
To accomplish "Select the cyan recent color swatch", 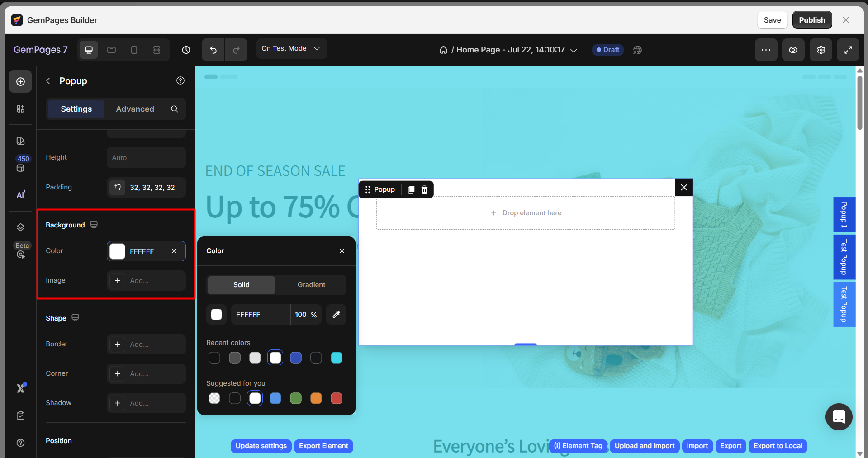I will [337, 358].
